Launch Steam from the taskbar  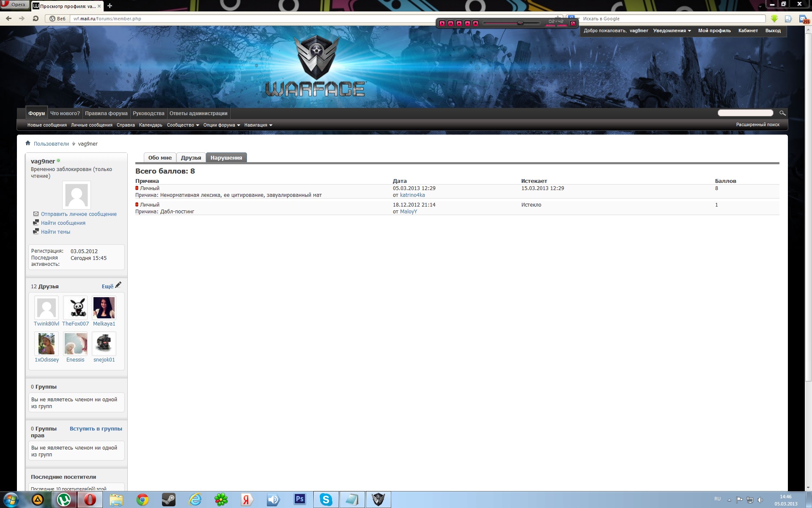(169, 500)
